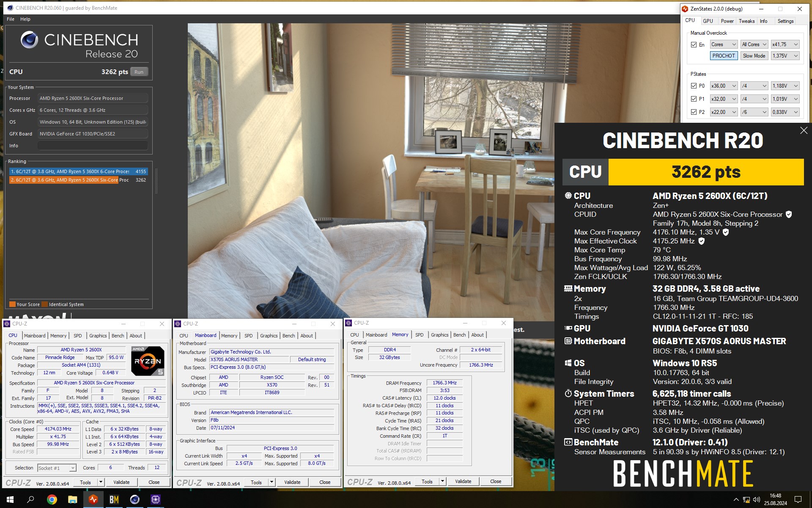
Task: Click ZenStates title bar app icon
Action: [685, 8]
